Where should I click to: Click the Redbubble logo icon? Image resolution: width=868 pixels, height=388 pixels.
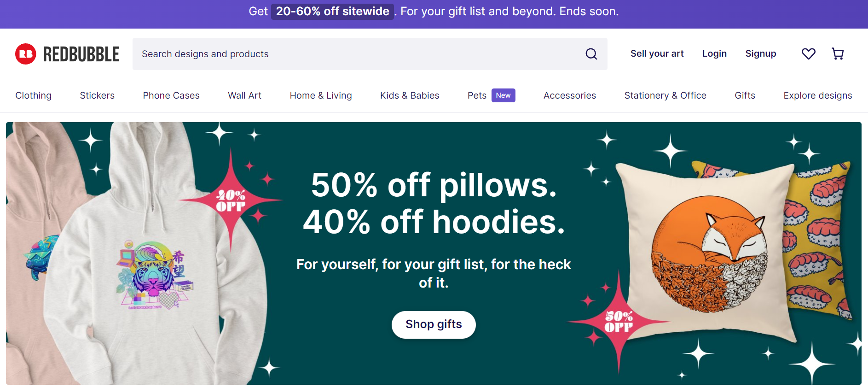click(x=26, y=54)
